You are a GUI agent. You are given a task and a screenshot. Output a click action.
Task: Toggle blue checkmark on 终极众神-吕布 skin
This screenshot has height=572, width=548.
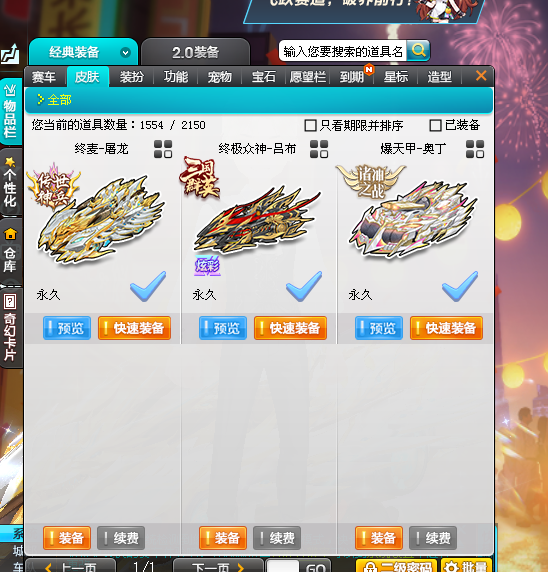point(304,286)
